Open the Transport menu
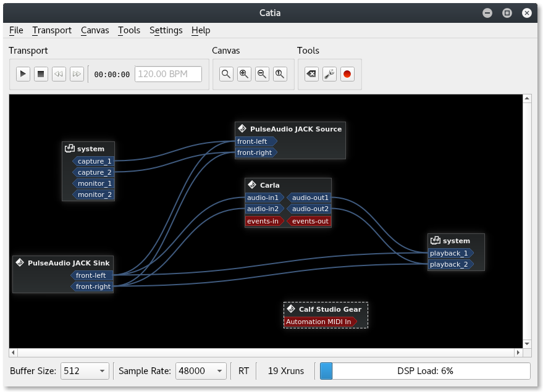543x392 pixels. click(x=51, y=30)
